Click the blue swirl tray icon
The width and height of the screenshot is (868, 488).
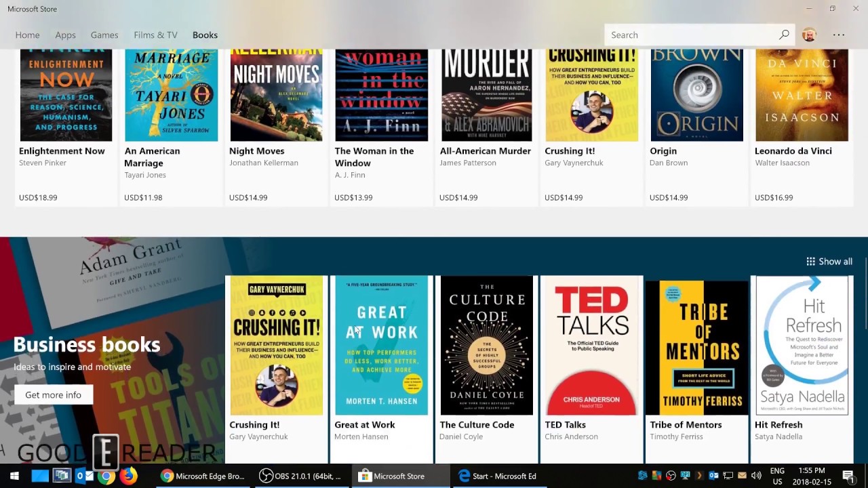643,476
